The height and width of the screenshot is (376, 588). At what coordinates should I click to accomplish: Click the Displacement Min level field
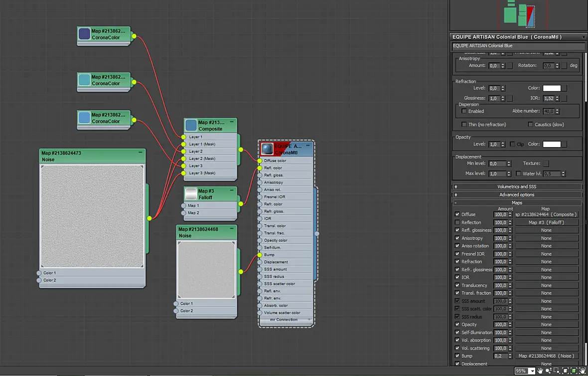(497, 164)
